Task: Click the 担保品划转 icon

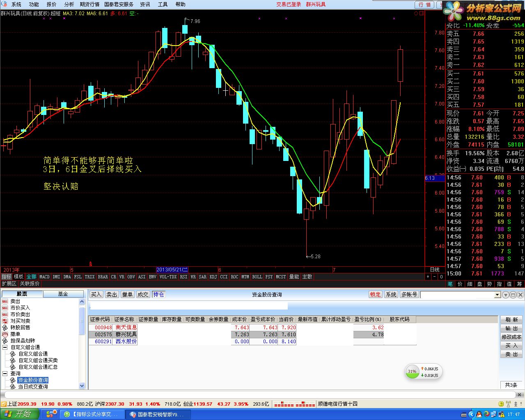Action: pos(5,341)
